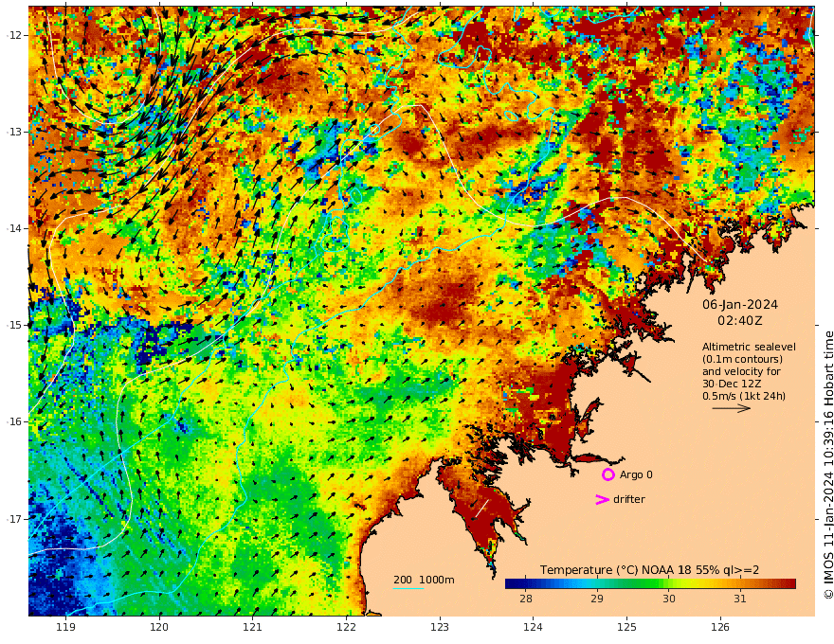Viewport: 834px width, 644px height.
Task: Click the magenta drifter arrowhead legend marker
Action: 602,499
